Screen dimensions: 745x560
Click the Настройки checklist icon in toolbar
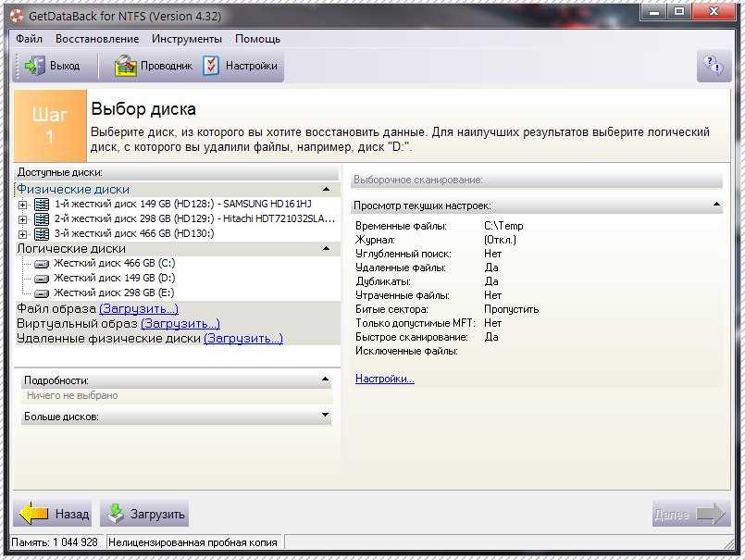pyautogui.click(x=211, y=66)
